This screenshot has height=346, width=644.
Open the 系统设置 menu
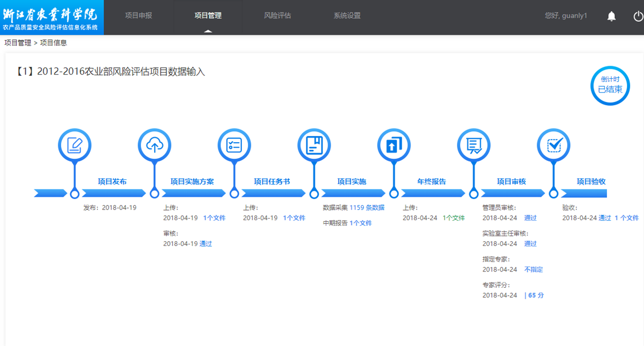tap(347, 16)
